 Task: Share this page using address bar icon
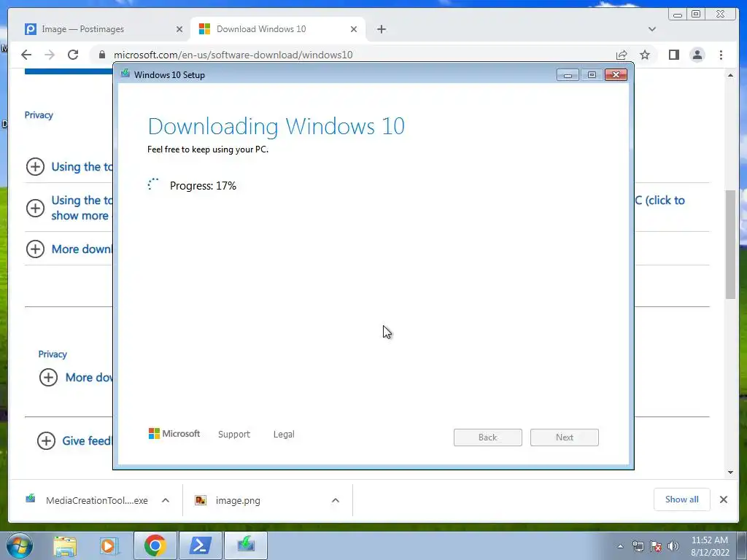coord(622,55)
